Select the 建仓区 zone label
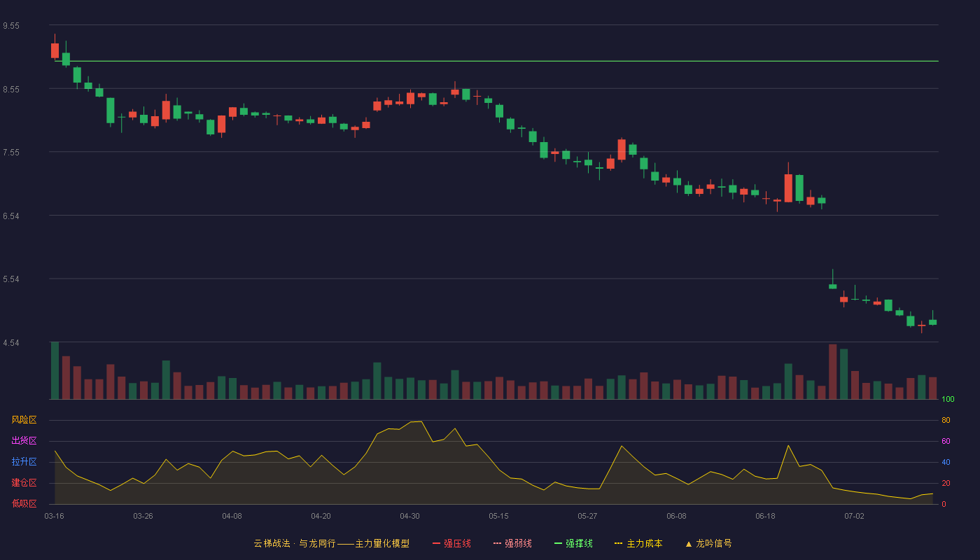The image size is (980, 560). coord(24,483)
